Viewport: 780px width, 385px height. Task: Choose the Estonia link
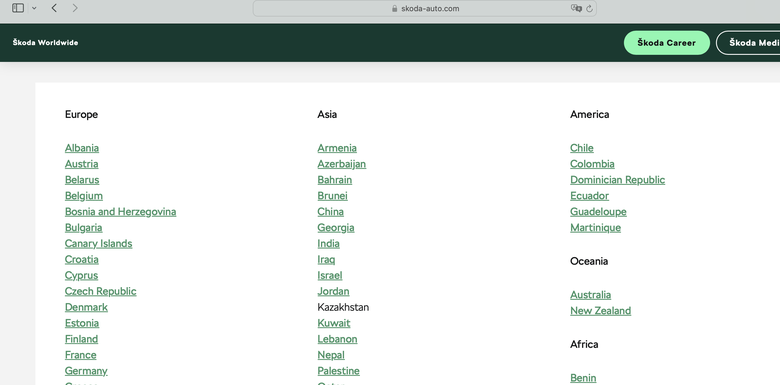(82, 323)
